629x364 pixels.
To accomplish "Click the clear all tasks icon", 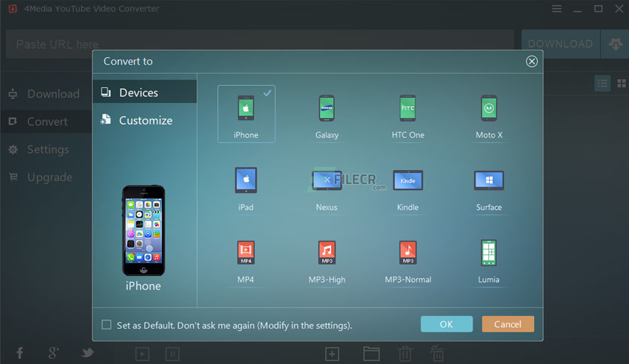I will click(x=437, y=353).
